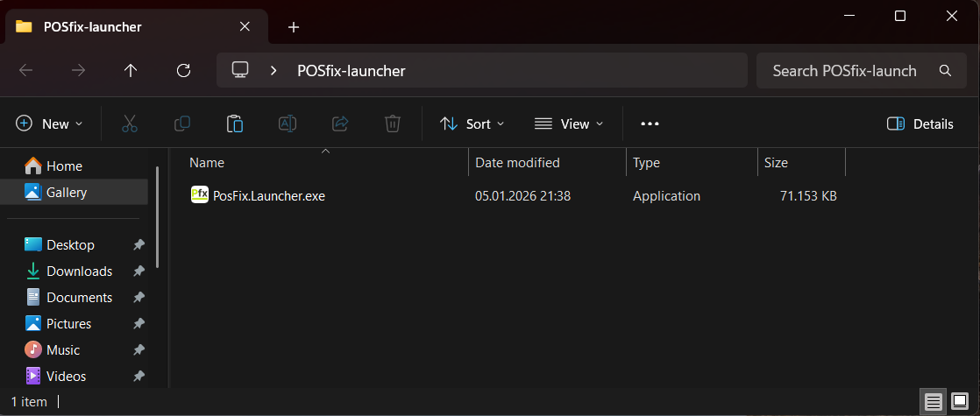The width and height of the screenshot is (980, 416).
Task: Open See more three-dots menu
Action: click(x=650, y=123)
